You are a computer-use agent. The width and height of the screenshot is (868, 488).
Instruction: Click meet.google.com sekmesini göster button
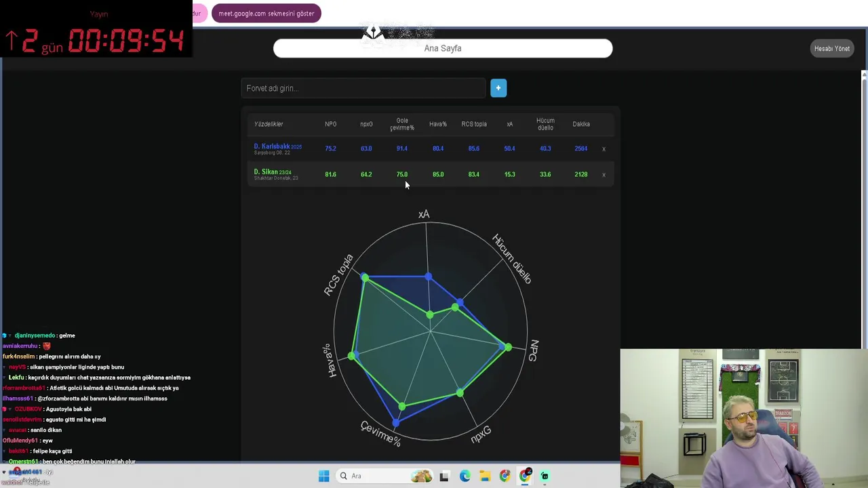click(x=267, y=14)
